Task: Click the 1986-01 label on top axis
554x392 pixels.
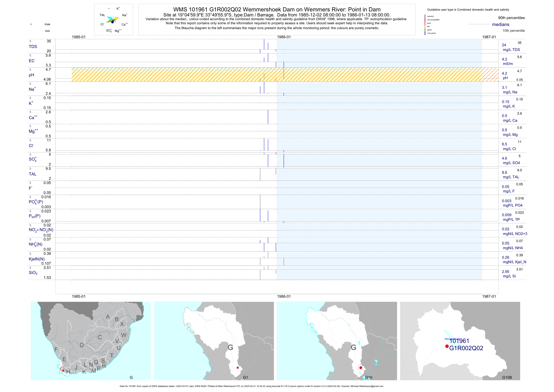Action: coord(284,37)
